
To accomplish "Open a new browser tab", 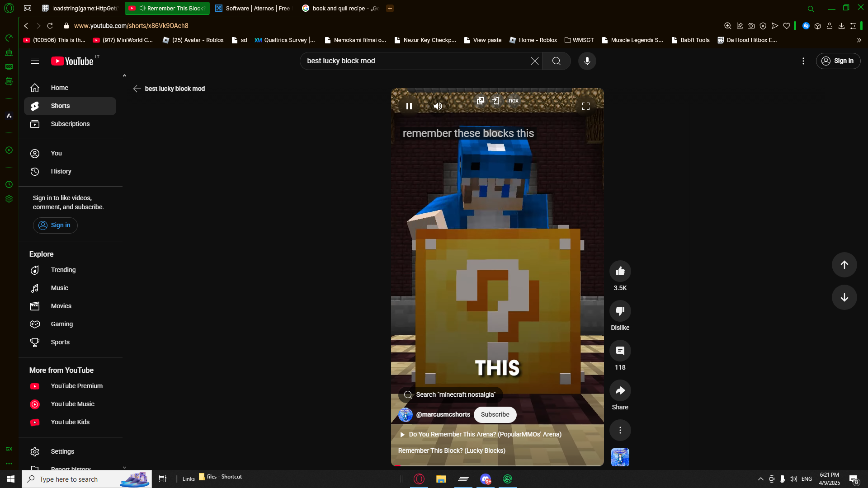I will click(x=390, y=8).
